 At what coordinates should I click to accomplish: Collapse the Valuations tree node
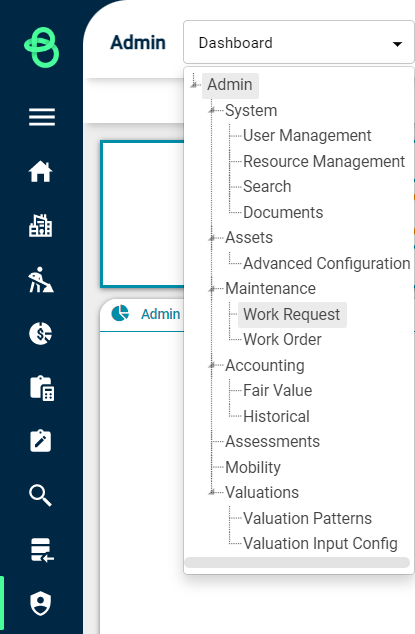pos(212,492)
